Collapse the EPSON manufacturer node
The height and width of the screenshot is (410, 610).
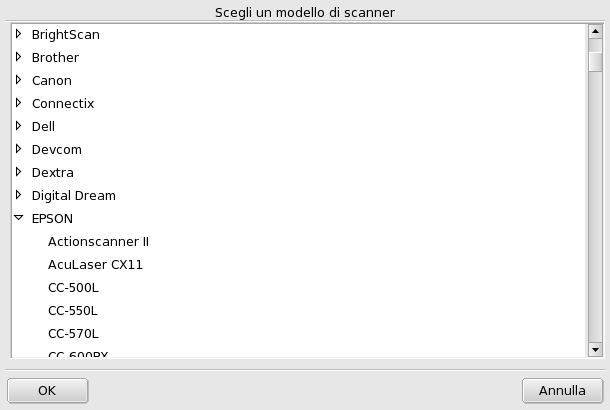18,218
